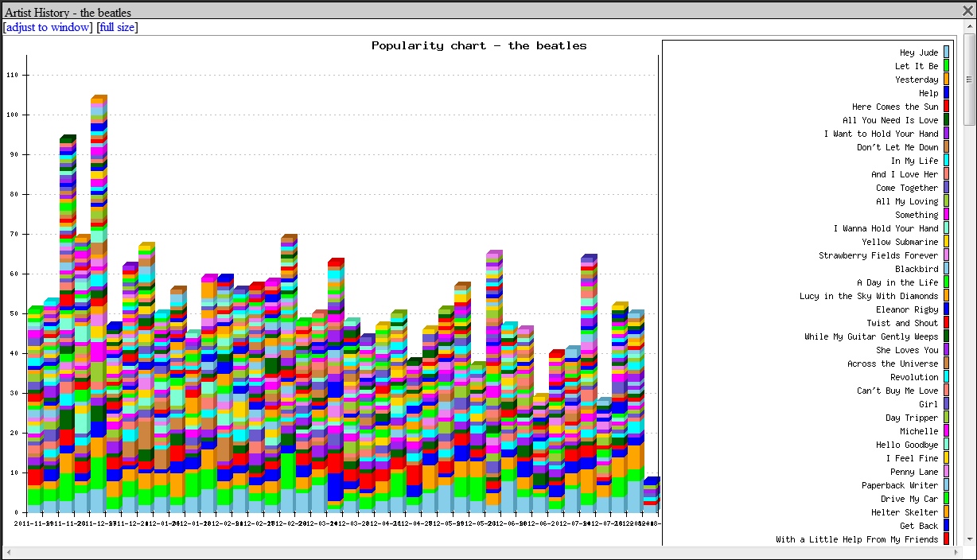Click the Hello Goodbye swatch
The width and height of the screenshot is (977, 560).
(x=946, y=445)
